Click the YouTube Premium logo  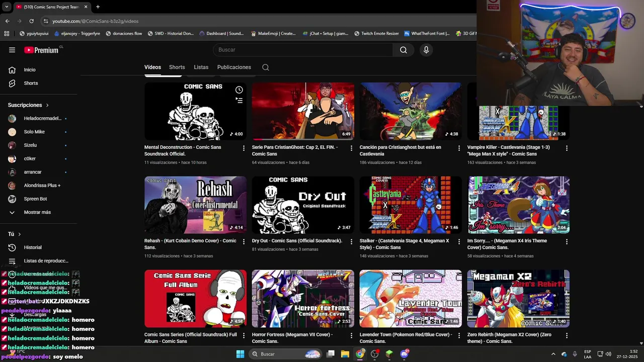(x=41, y=50)
